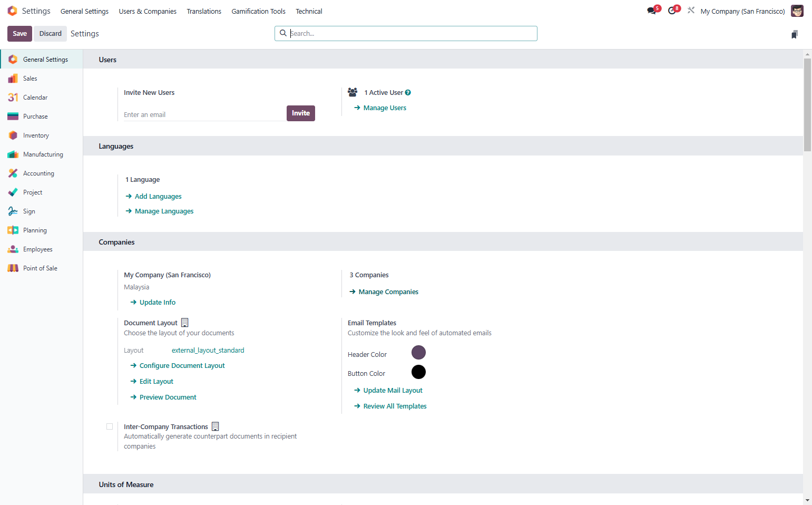The width and height of the screenshot is (812, 505).
Task: Click the Accounting app icon in sidebar
Action: (13, 173)
